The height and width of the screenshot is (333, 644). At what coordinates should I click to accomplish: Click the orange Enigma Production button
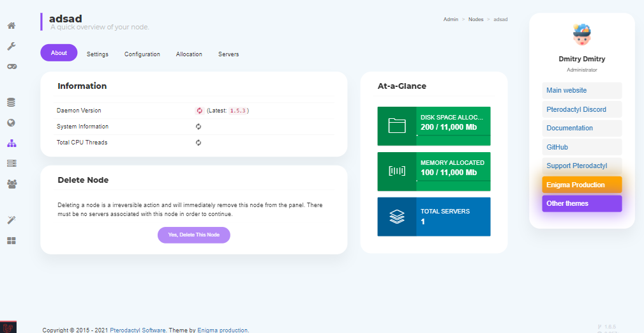click(x=581, y=185)
